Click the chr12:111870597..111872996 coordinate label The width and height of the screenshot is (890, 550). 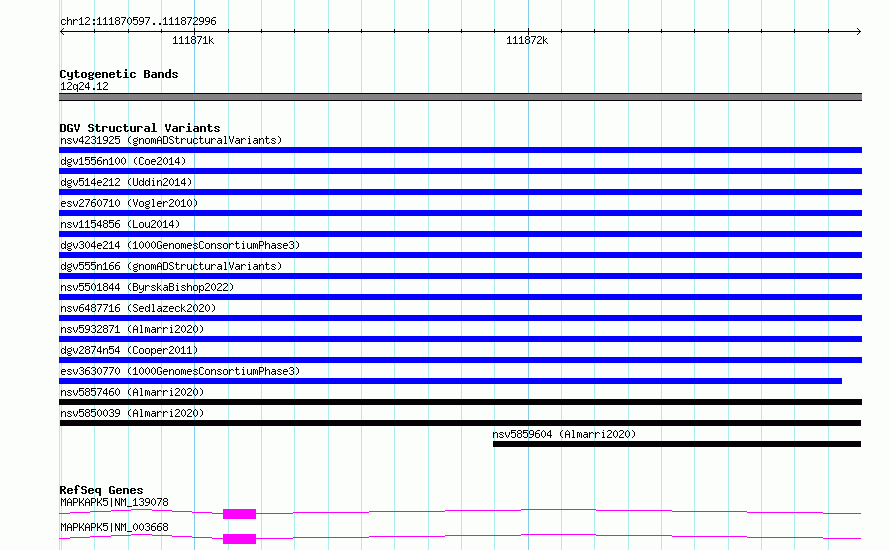[138, 21]
